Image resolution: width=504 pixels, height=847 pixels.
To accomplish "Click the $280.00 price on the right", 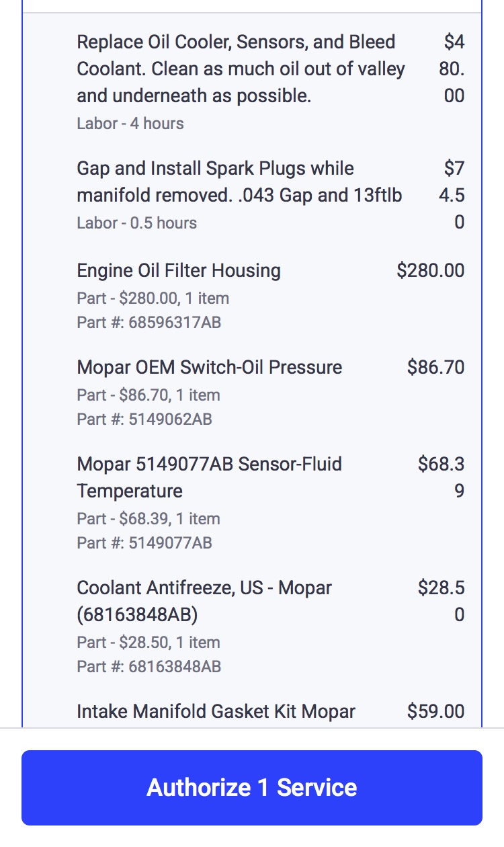I will click(430, 271).
